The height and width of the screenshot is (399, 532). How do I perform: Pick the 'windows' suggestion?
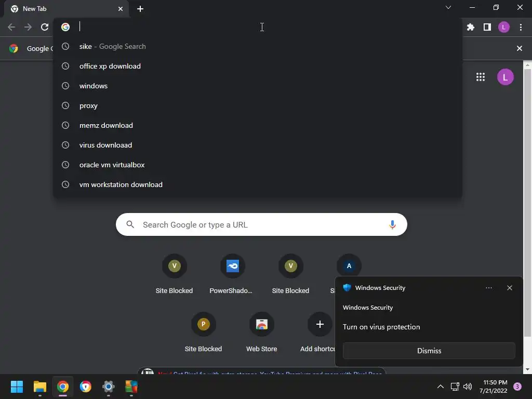[258, 86]
